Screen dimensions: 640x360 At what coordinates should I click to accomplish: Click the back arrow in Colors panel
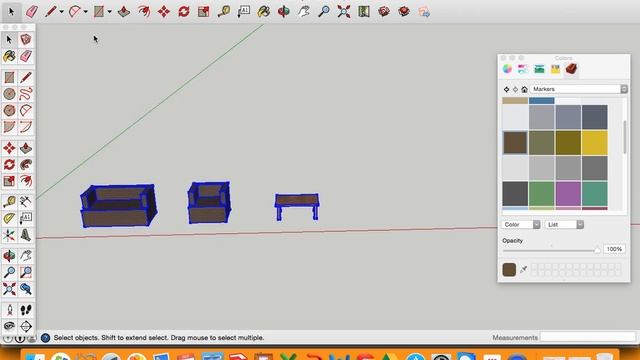pyautogui.click(x=507, y=89)
